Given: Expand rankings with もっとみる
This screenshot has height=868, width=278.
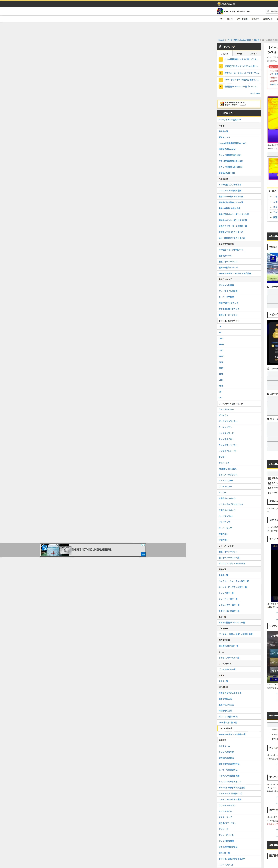Looking at the screenshot, I should point(255,93).
